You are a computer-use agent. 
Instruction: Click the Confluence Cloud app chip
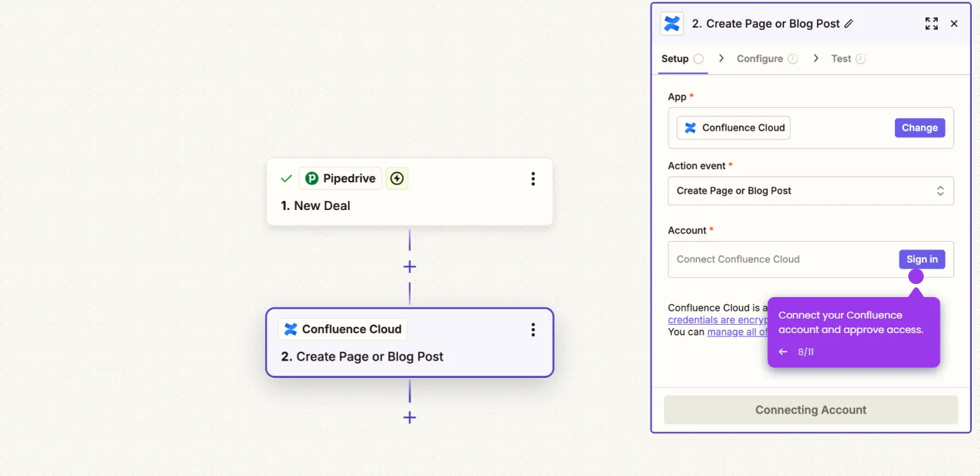pyautogui.click(x=734, y=128)
